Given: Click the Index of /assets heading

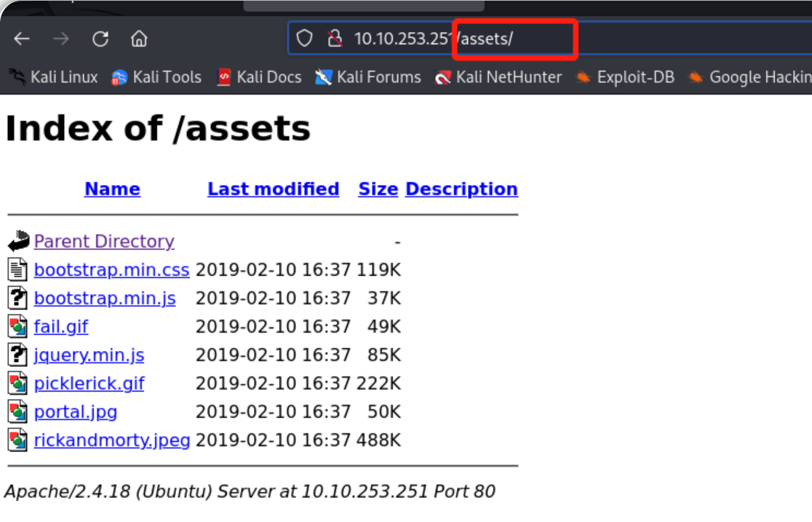Looking at the screenshot, I should click(x=158, y=129).
